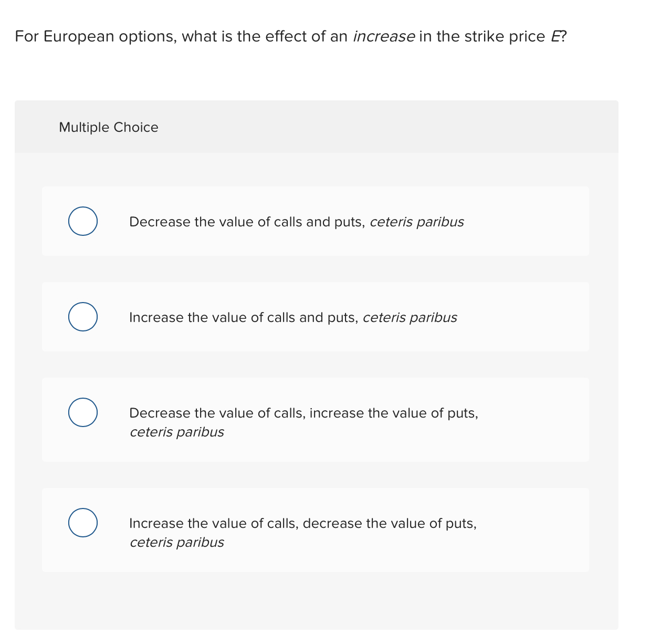The height and width of the screenshot is (644, 650).
Task: Select the first answer radio button
Action: pyautogui.click(x=83, y=221)
